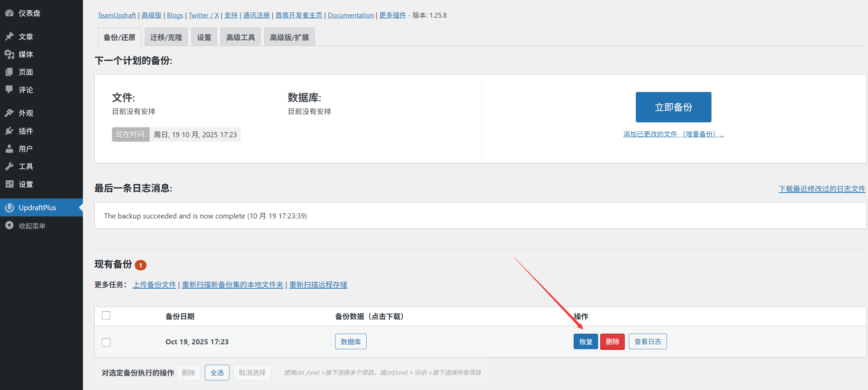Click the 立即备份 button
Screen dimensions: 868x390
(673, 107)
